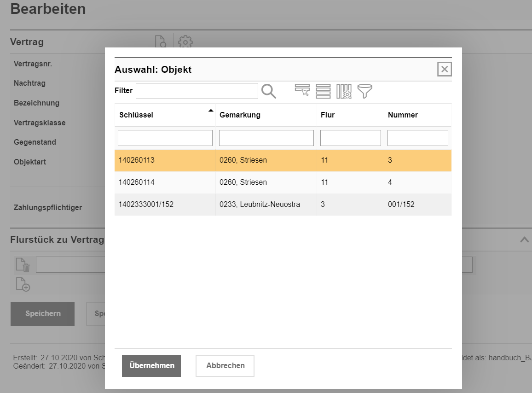Sort by the Gemarkung column header
Image resolution: width=532 pixels, height=393 pixels.
point(240,115)
